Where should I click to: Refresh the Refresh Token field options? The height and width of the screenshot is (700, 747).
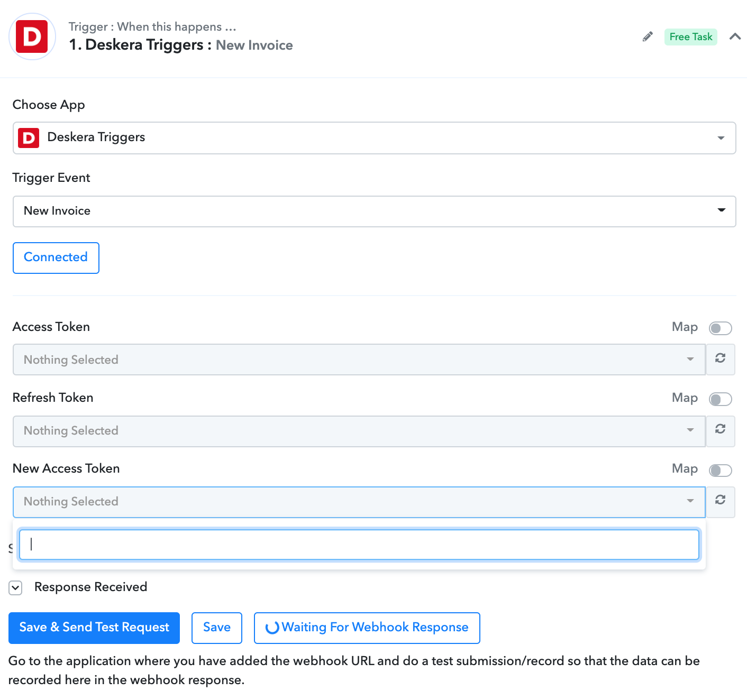click(720, 431)
